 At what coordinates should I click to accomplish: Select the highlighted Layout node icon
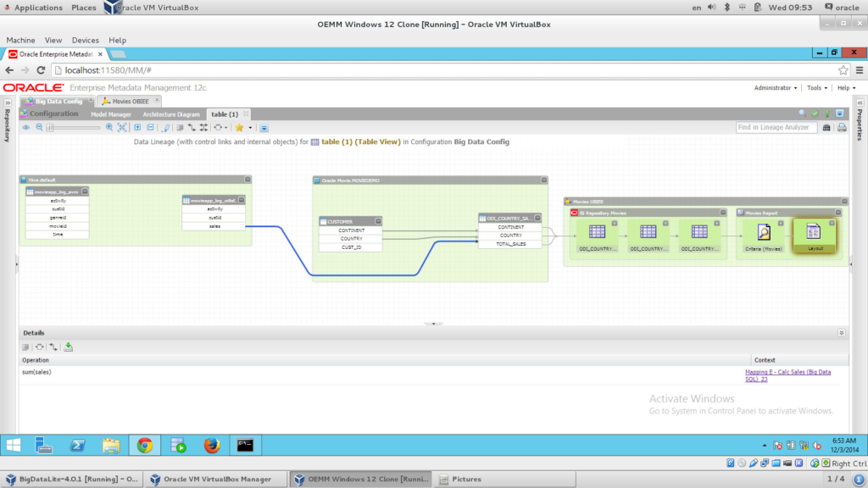pyautogui.click(x=813, y=232)
